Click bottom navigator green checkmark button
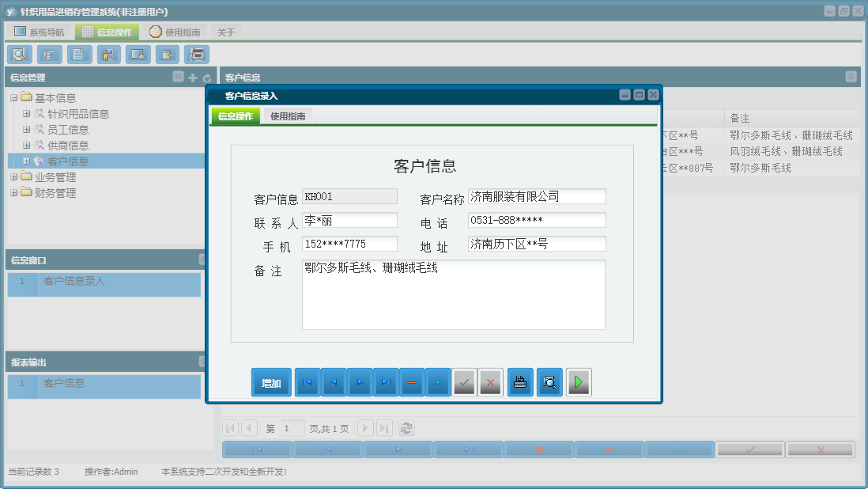 (x=750, y=449)
